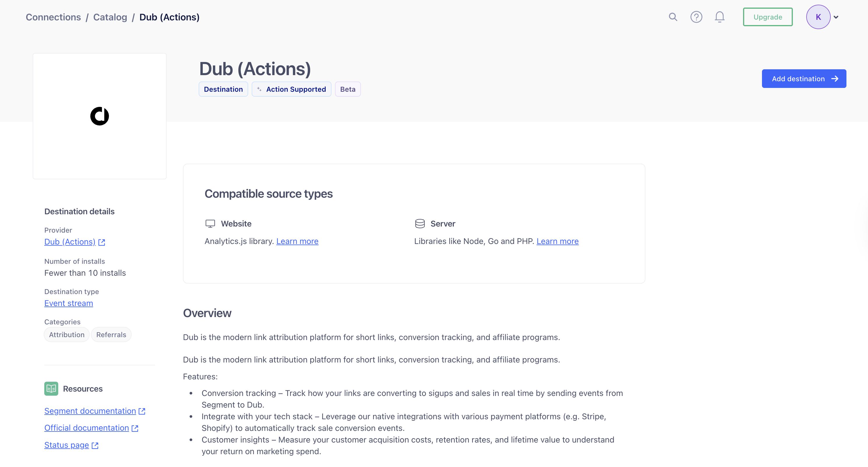Viewport: 868px width, 467px height.
Task: Click the Website monitor icon
Action: pyautogui.click(x=210, y=224)
